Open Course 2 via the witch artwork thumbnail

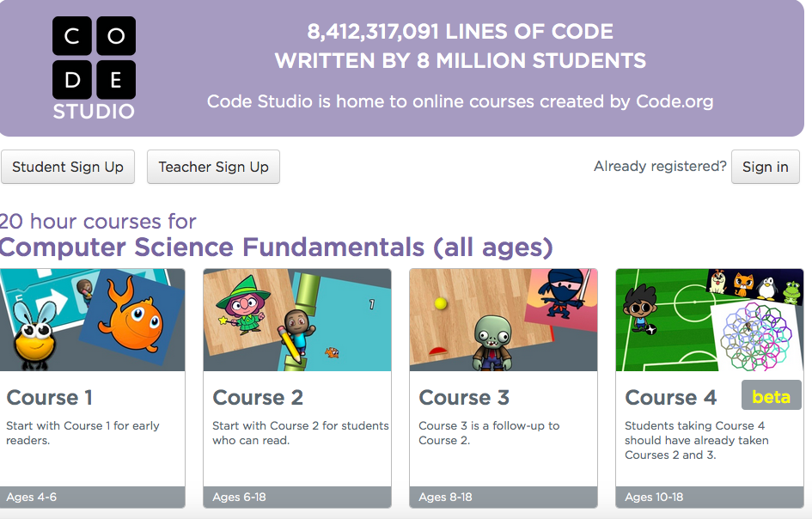tap(296, 321)
